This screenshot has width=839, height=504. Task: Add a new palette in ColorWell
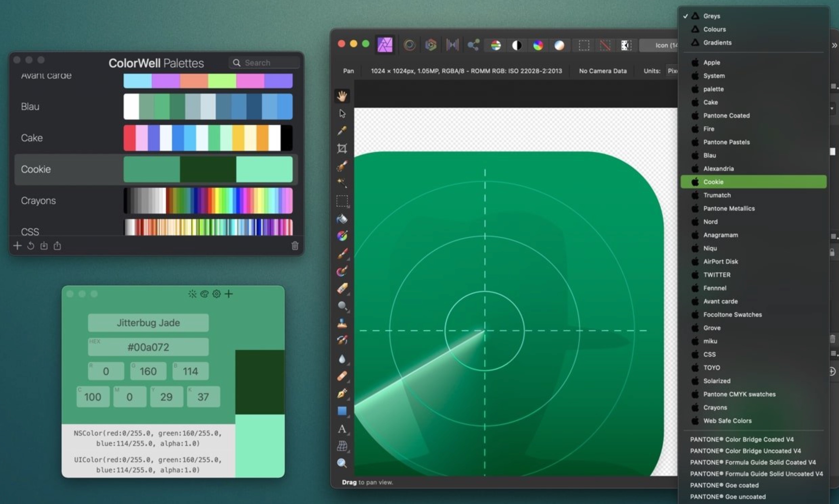[17, 246]
